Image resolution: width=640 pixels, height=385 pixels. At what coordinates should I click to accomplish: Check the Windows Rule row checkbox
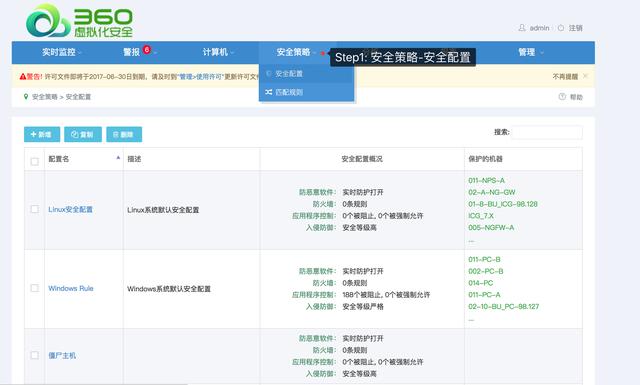point(35,288)
